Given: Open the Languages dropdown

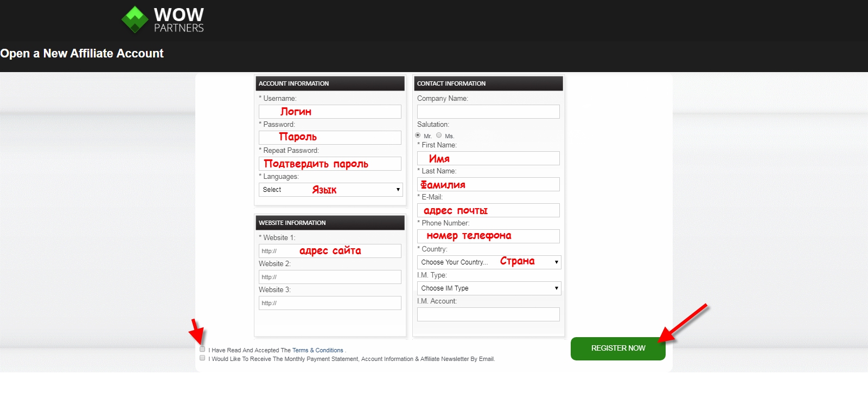Looking at the screenshot, I should [x=330, y=190].
